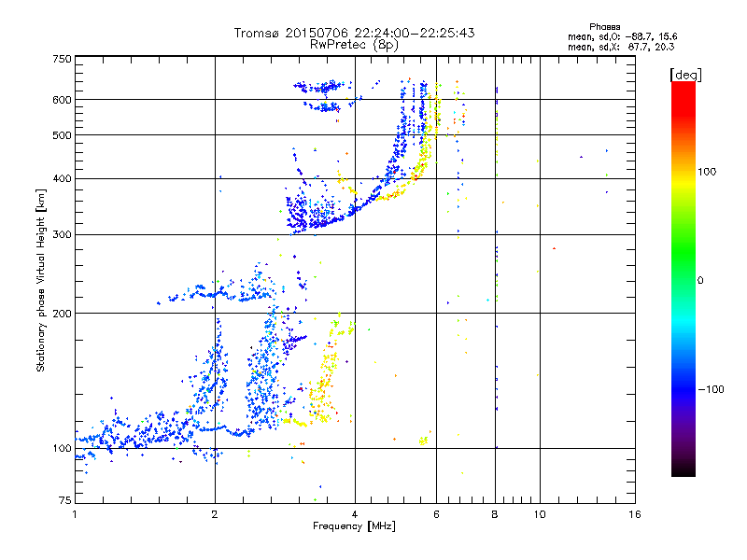747x560 pixels.
Task: Click x-axis tick label '4'
Action: (355, 514)
